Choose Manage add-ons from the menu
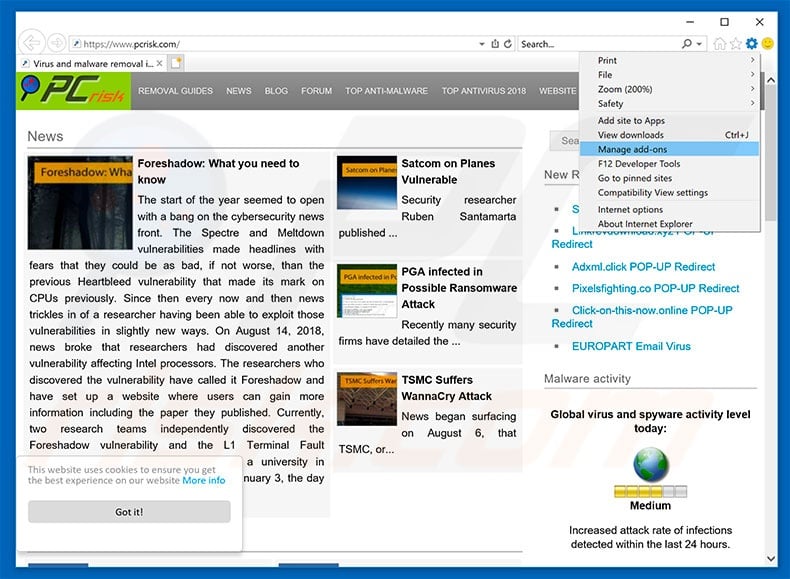This screenshot has height=579, width=790. click(x=670, y=149)
